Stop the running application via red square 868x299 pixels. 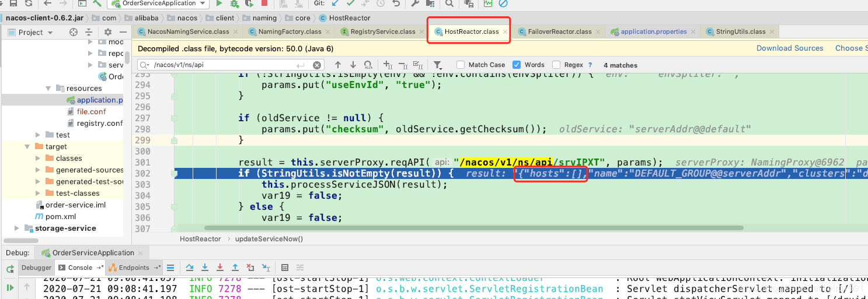(264, 3)
